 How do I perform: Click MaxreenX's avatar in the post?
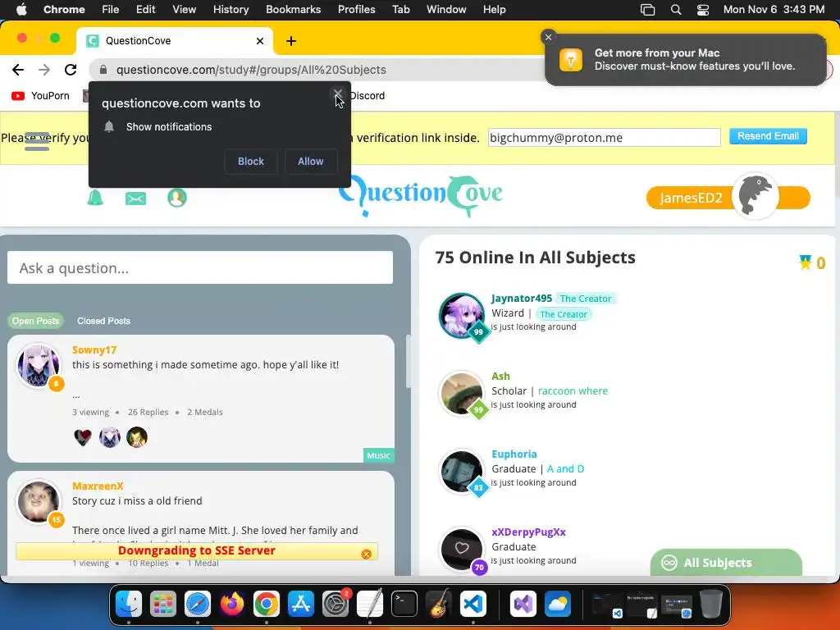[39, 502]
